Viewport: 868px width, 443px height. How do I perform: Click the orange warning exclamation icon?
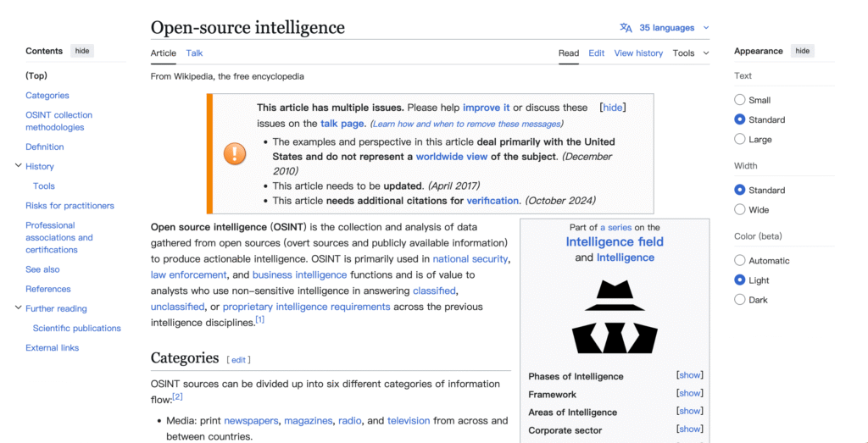(235, 153)
